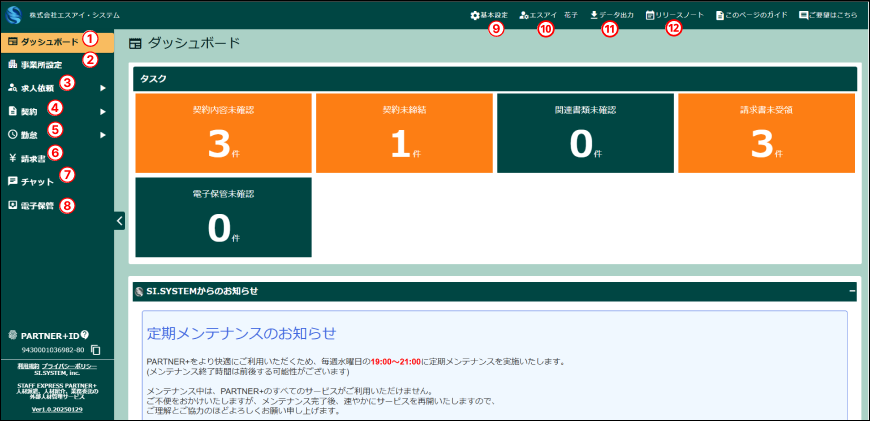The width and height of the screenshot is (870, 421).
Task: Open the プライバシーポリシー link
Action: 69,367
